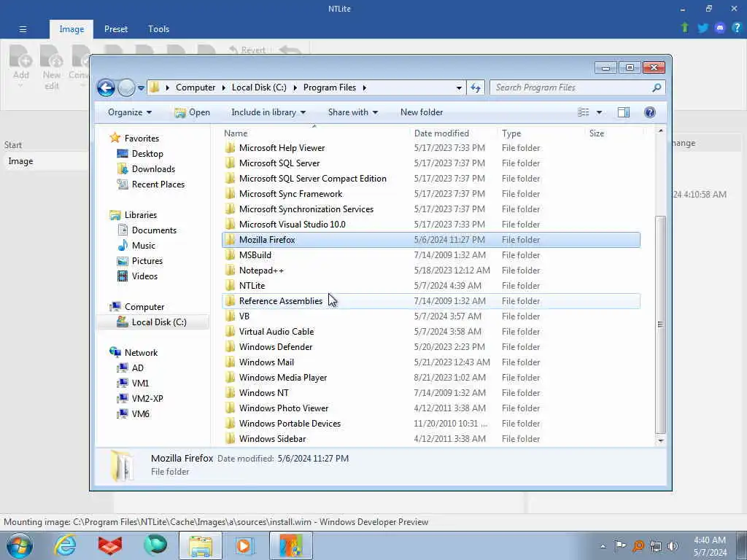Viewport: 747px width, 560px height.
Task: Click NTLite Twitter icon
Action: (x=703, y=28)
